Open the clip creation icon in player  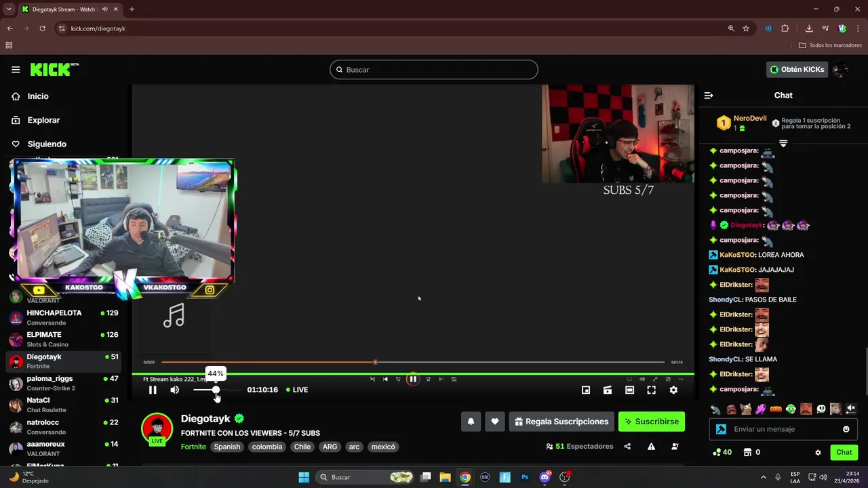(608, 390)
